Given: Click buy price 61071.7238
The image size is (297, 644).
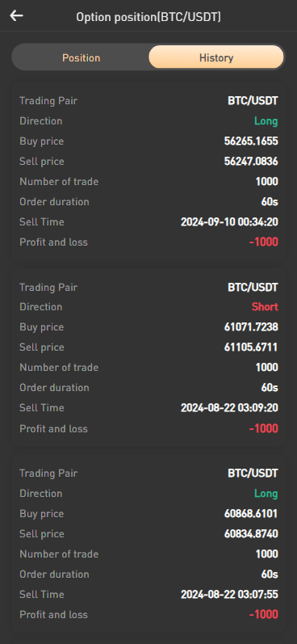Looking at the screenshot, I should [251, 327].
